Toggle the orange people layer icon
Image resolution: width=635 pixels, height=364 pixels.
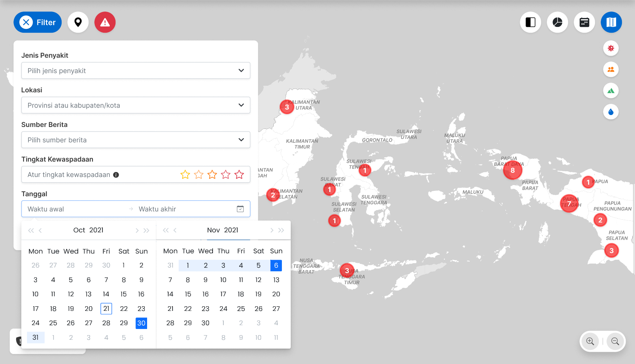(x=611, y=70)
